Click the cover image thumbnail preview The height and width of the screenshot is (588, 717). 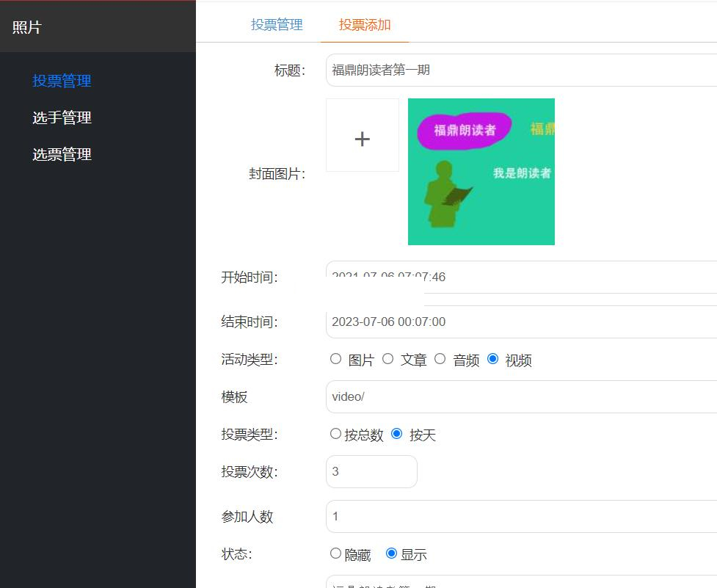481,171
